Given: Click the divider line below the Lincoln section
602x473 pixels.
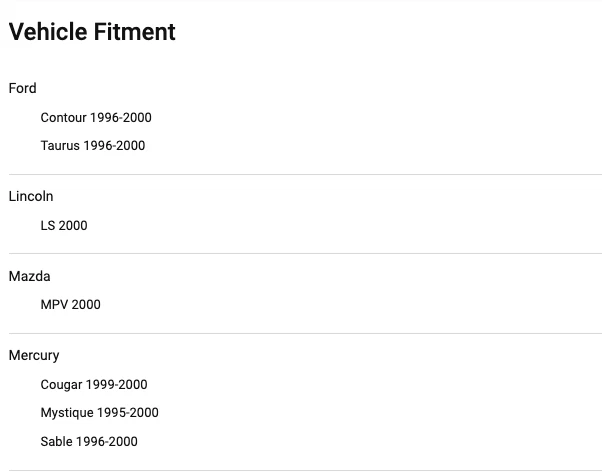Looking at the screenshot, I should pyautogui.click(x=304, y=253).
